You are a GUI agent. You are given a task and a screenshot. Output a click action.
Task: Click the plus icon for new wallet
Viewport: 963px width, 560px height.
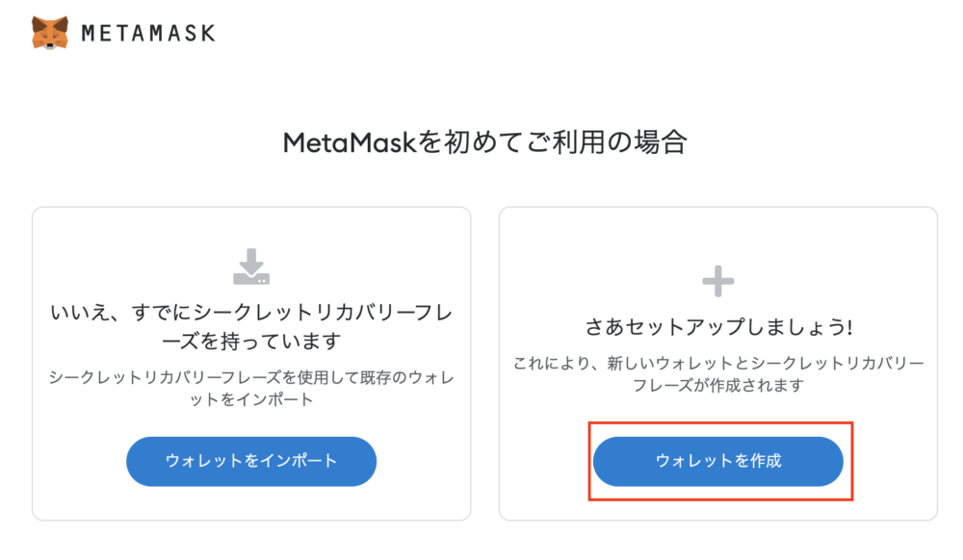pos(717,281)
